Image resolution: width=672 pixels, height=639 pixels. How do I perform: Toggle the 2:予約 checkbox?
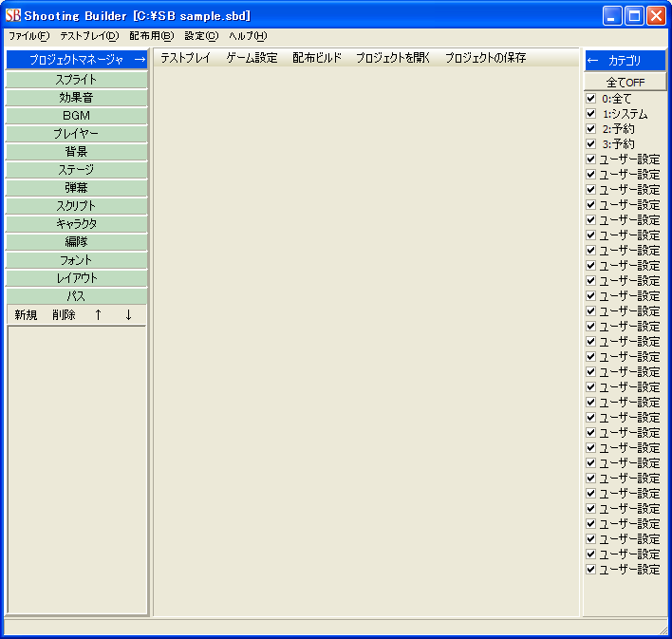coord(591,129)
